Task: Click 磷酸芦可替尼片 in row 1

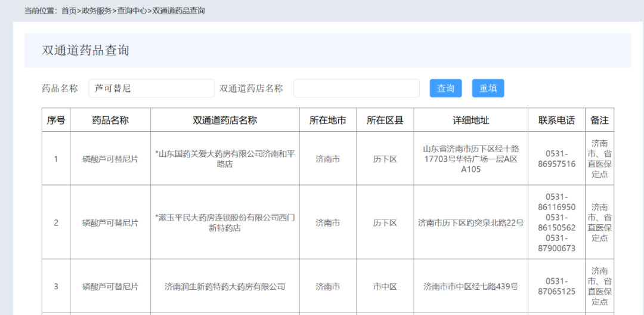Action: tap(110, 159)
